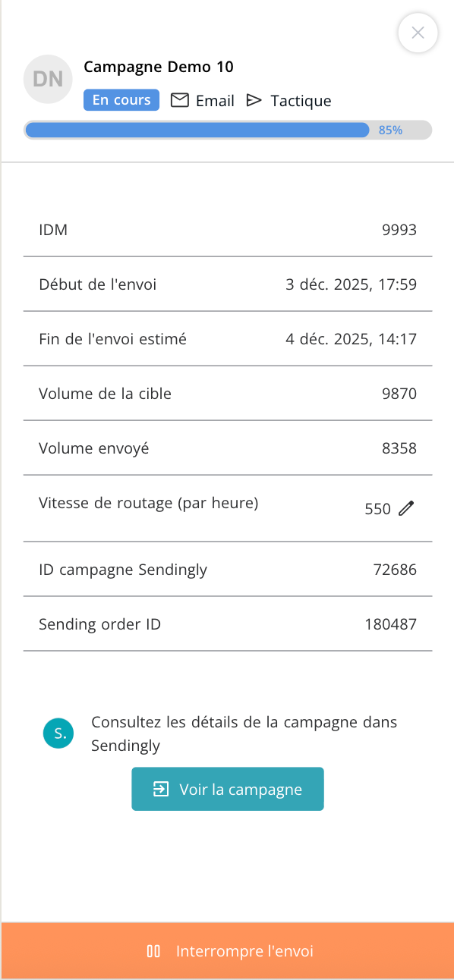454x980 pixels.
Task: Click the Sendingly S. logo icon
Action: [59, 733]
